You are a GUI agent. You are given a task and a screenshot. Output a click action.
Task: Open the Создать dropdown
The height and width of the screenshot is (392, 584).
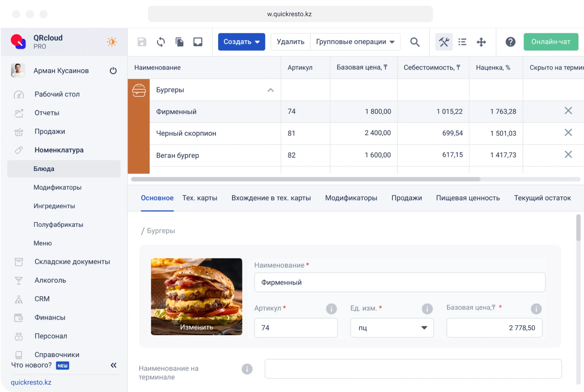[241, 42]
